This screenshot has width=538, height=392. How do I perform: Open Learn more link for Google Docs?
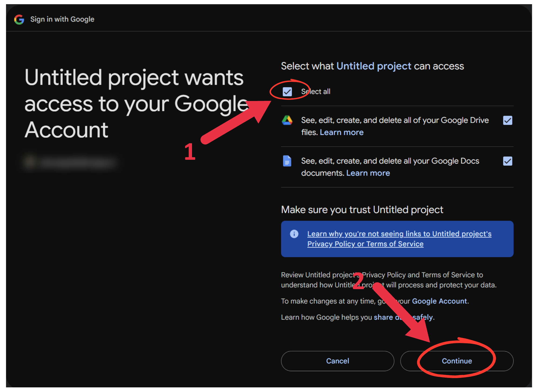[x=368, y=173]
